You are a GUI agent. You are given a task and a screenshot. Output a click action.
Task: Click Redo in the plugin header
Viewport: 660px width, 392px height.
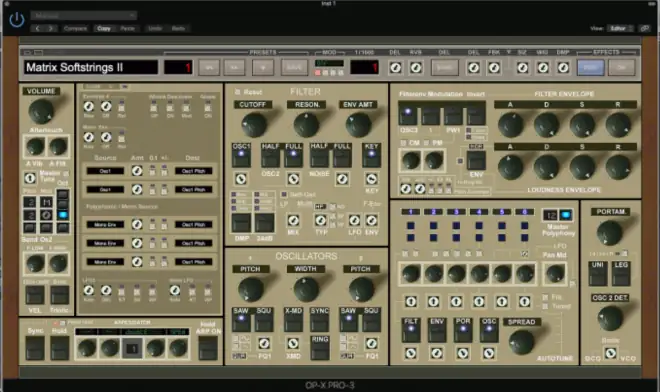point(178,28)
